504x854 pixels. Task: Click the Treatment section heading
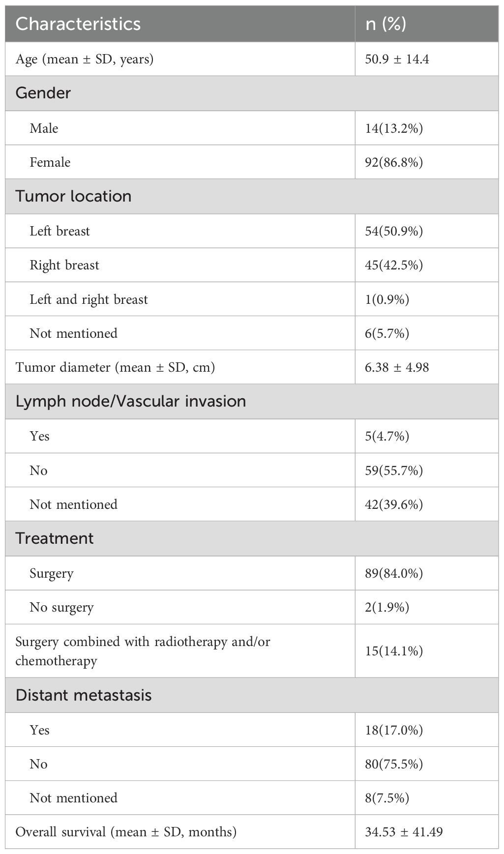click(54, 538)
